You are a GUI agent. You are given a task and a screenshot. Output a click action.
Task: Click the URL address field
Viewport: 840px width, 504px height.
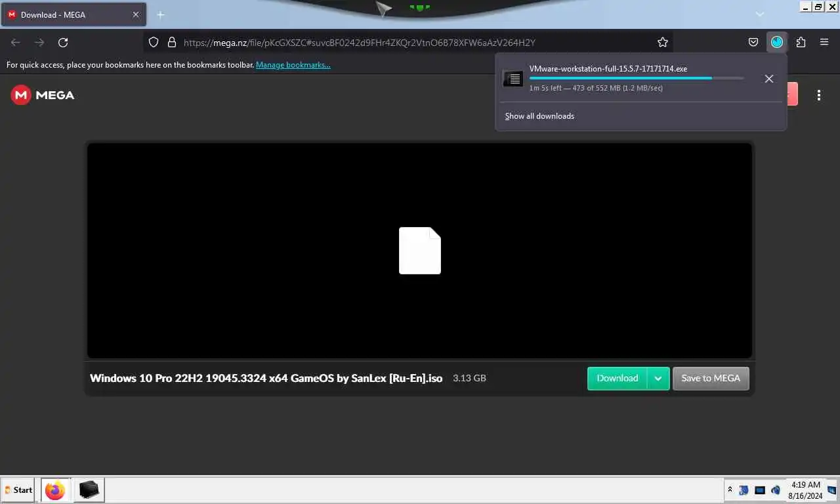tap(408, 42)
